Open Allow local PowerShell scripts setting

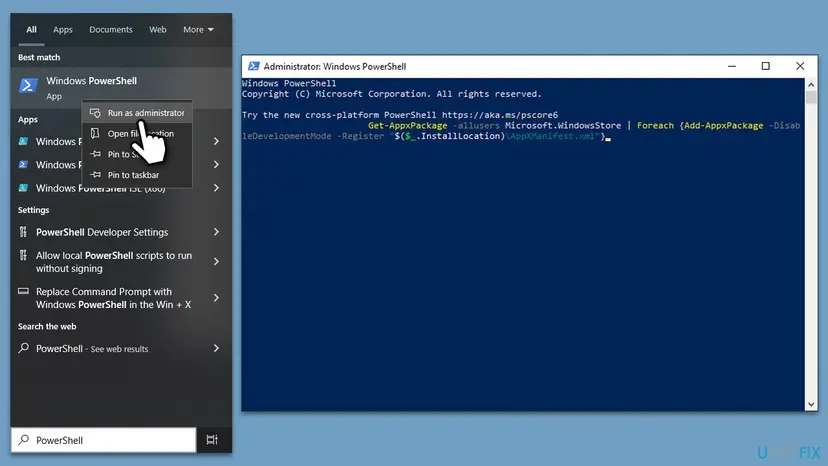coord(114,262)
